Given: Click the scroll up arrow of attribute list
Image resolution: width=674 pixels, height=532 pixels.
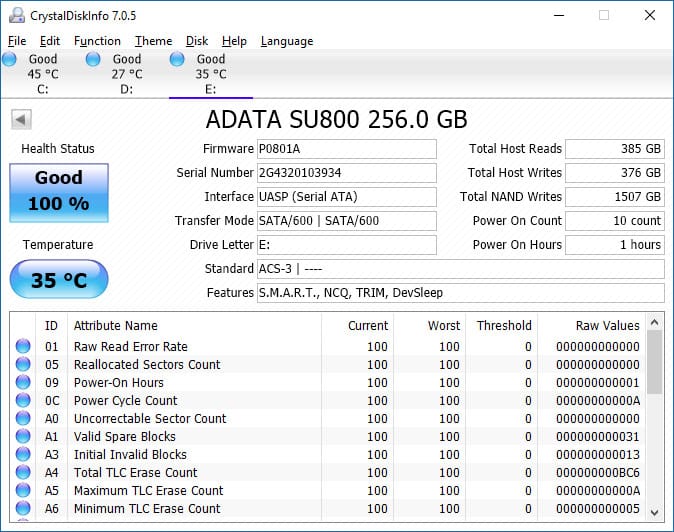Looking at the screenshot, I should tap(655, 322).
